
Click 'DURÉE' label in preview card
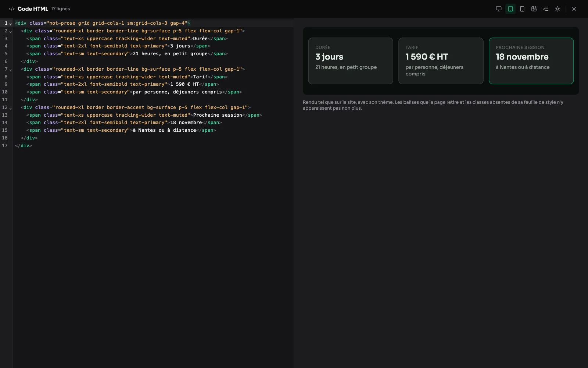click(x=323, y=47)
